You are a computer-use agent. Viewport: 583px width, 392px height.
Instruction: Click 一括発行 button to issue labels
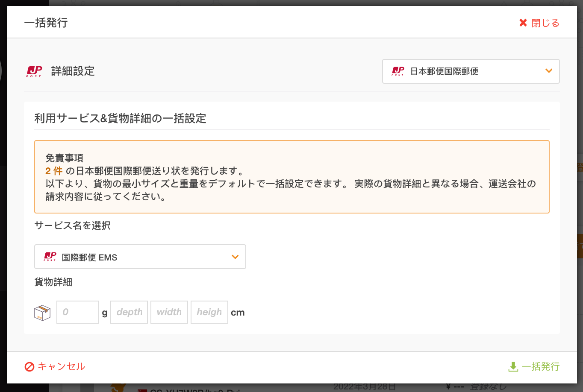coord(534,366)
